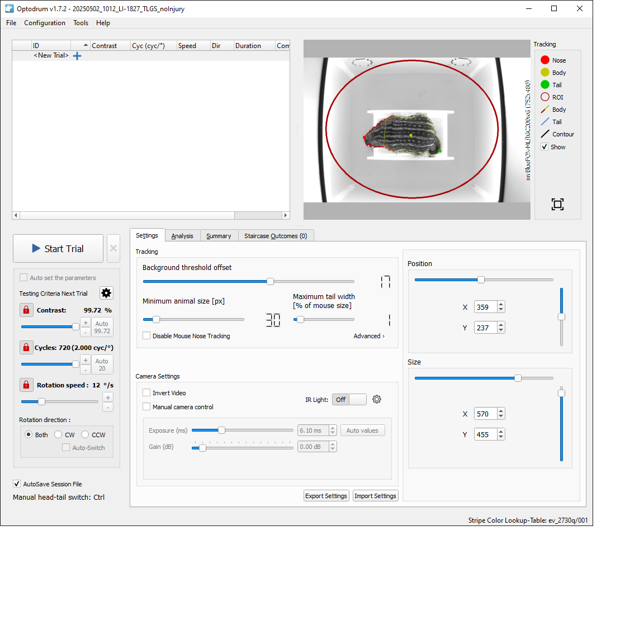Click the Export Settings button
Viewport: 644px width, 644px height.
click(x=326, y=496)
